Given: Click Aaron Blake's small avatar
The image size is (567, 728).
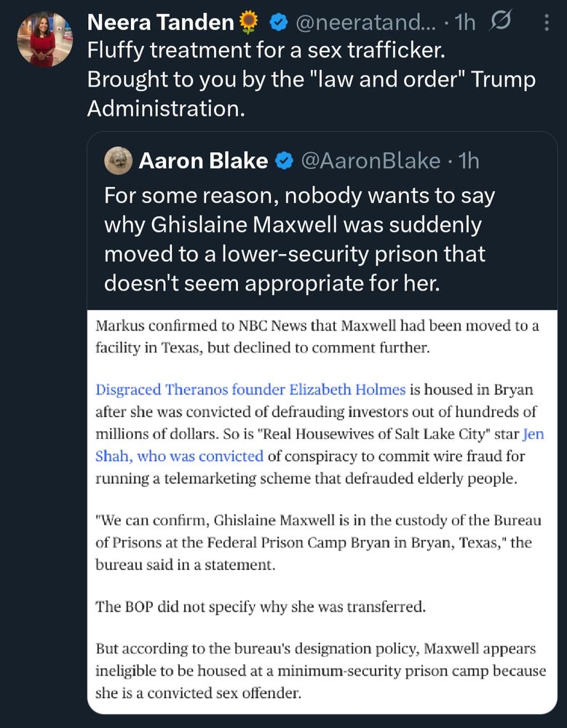Looking at the screenshot, I should coord(119,161).
